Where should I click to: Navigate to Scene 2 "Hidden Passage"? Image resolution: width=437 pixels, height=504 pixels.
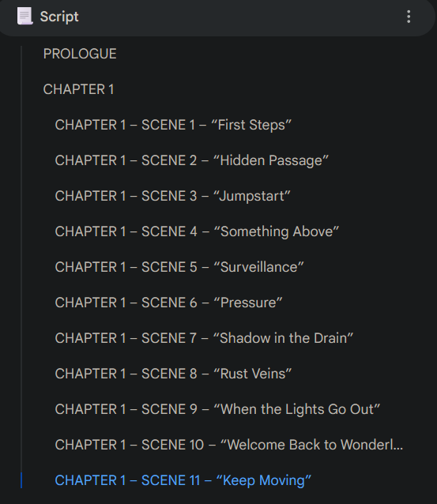192,160
